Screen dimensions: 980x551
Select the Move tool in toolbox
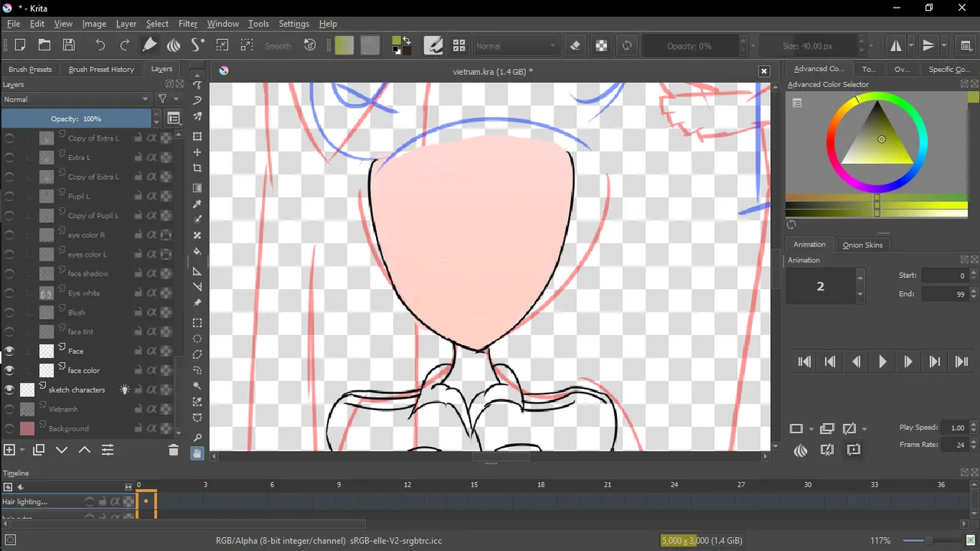pyautogui.click(x=198, y=152)
